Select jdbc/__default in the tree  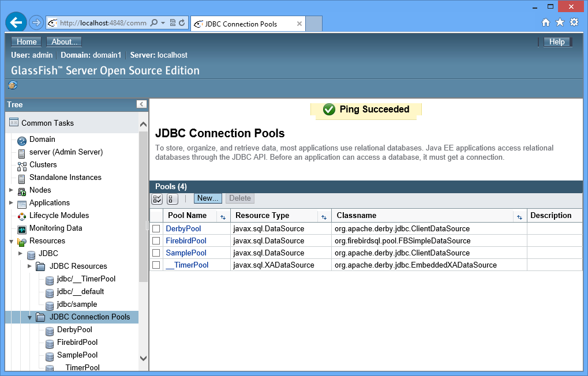pos(80,292)
